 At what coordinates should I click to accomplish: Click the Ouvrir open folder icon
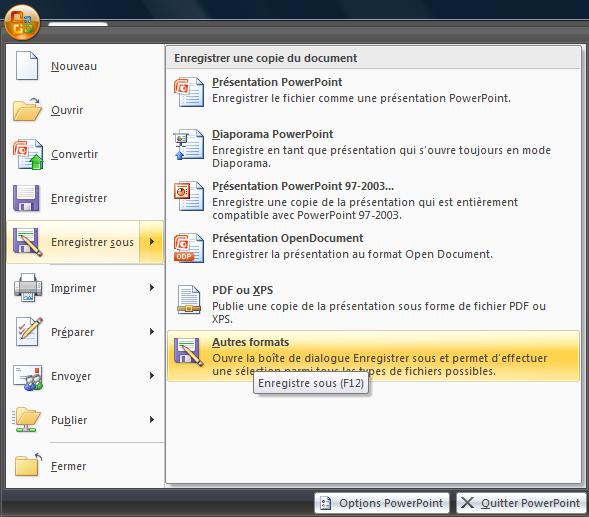27,110
